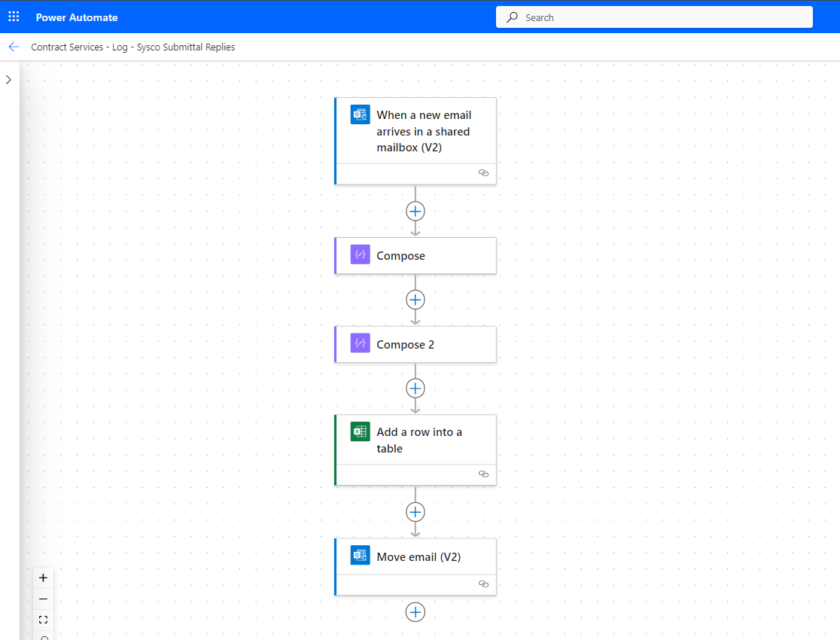The height and width of the screenshot is (640, 840).
Task: Open the Move email (V2) action card
Action: click(415, 567)
